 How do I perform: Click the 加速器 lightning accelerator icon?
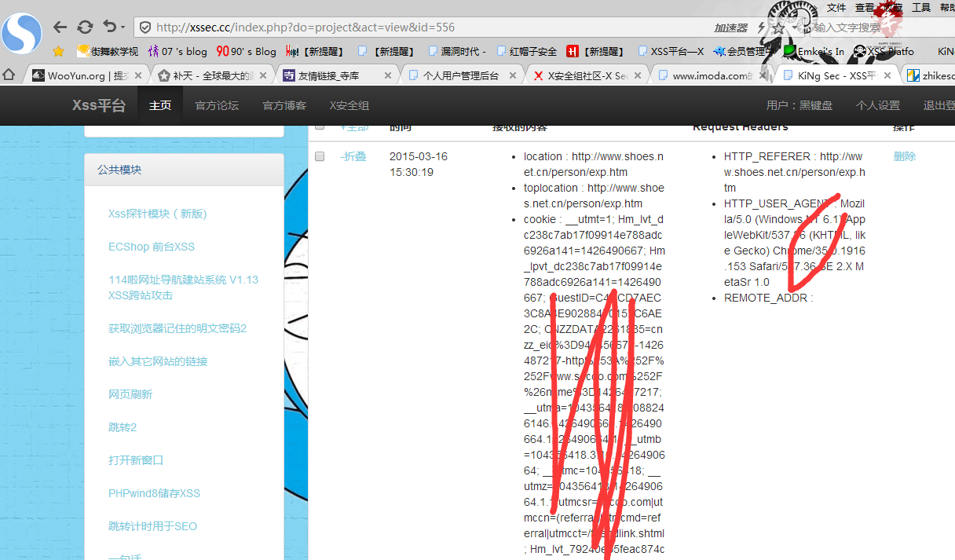(761, 27)
